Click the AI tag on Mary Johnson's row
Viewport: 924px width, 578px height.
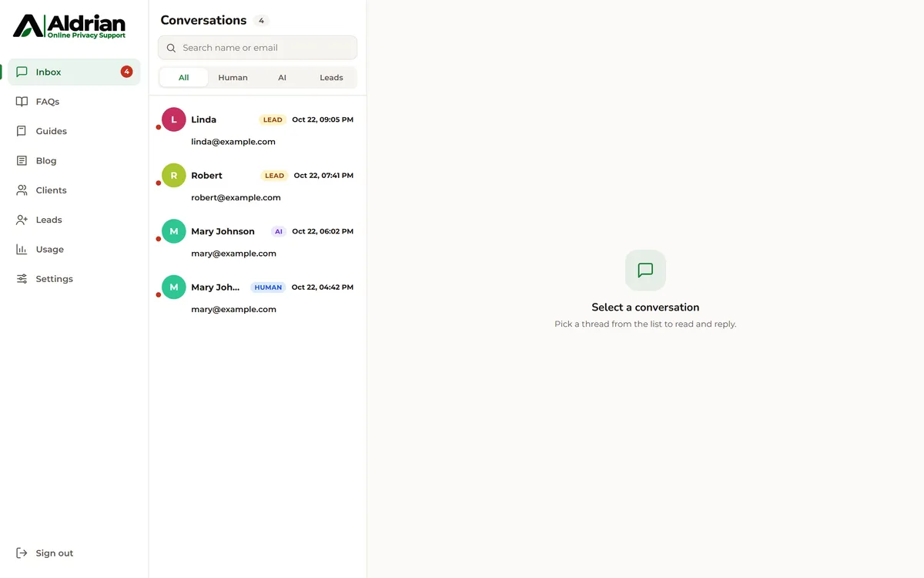[279, 231]
